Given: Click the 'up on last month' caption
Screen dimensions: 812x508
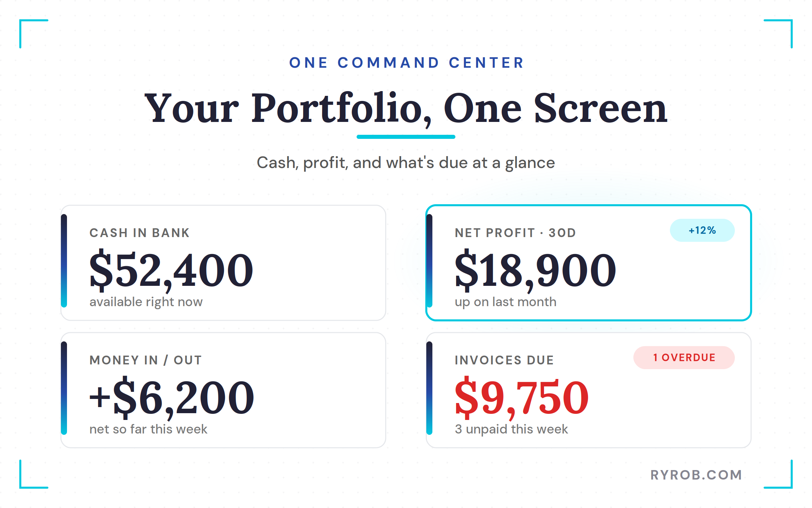Looking at the screenshot, I should (x=505, y=302).
